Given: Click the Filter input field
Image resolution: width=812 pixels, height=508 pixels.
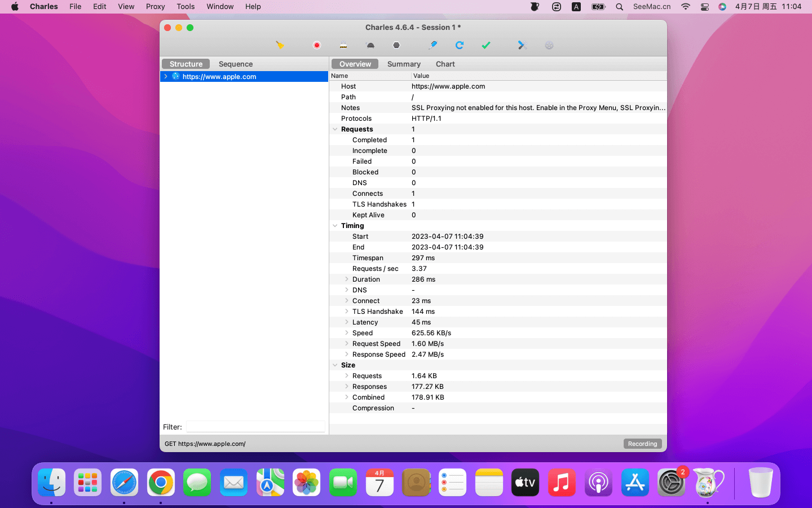Looking at the screenshot, I should (x=255, y=427).
